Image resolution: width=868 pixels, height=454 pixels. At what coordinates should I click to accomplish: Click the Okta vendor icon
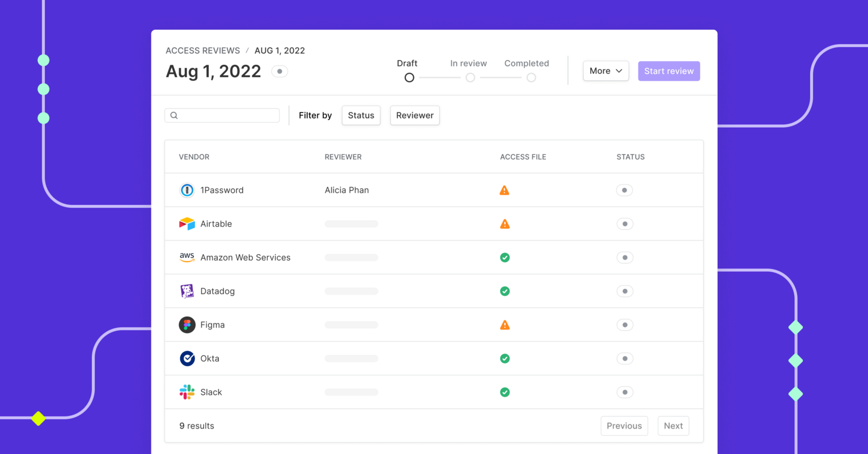(x=187, y=358)
